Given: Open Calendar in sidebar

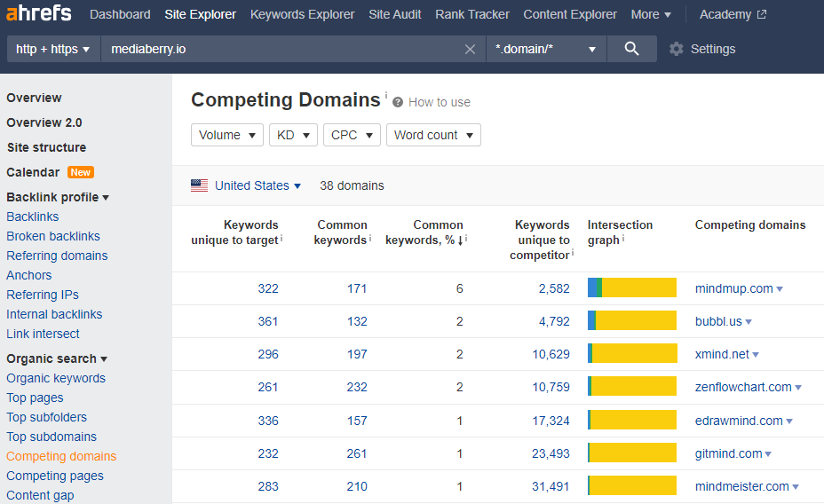Looking at the screenshot, I should coord(33,172).
